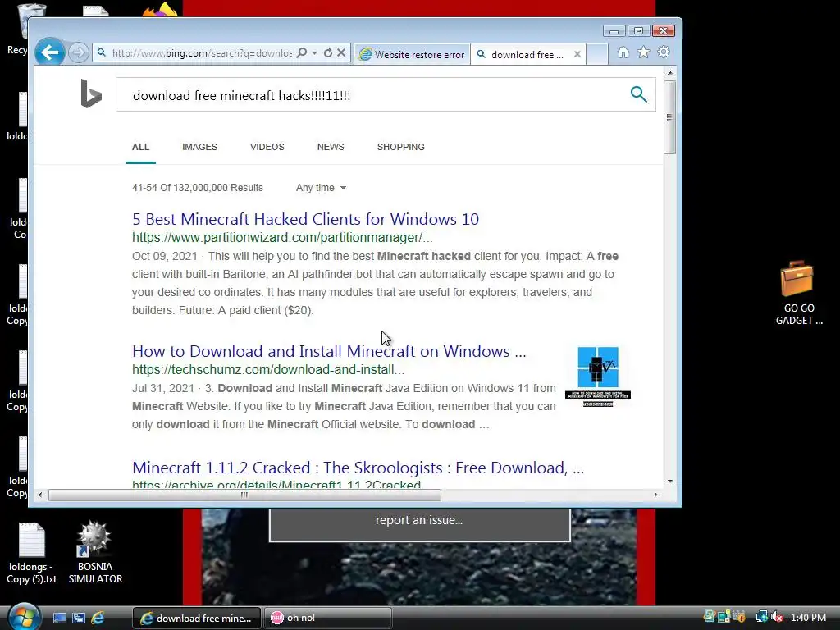This screenshot has width=840, height=630.
Task: Click the network tray icon
Action: click(x=761, y=617)
